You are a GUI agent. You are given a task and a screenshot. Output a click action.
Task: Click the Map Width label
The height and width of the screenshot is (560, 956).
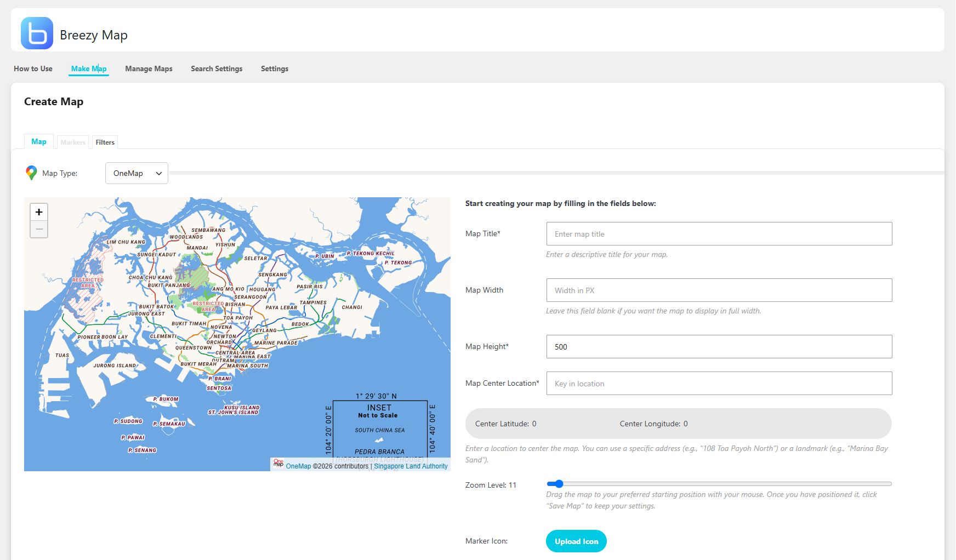484,290
